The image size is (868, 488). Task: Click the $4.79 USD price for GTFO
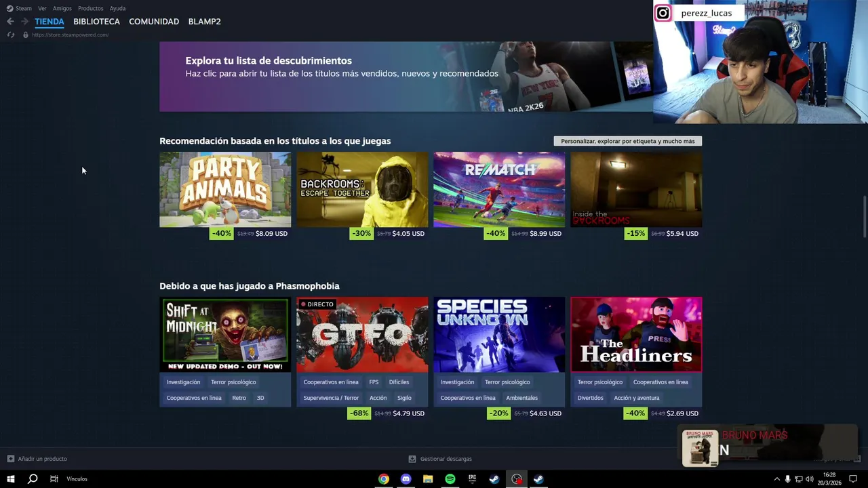[408, 413]
